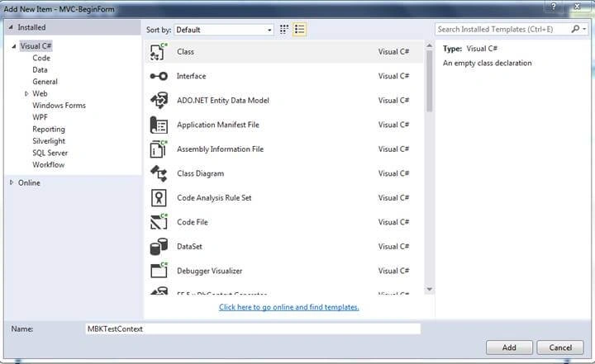Viewport: 595px width, 364px height.
Task: Close the Add New Item dialog
Action: [x=577, y=7]
